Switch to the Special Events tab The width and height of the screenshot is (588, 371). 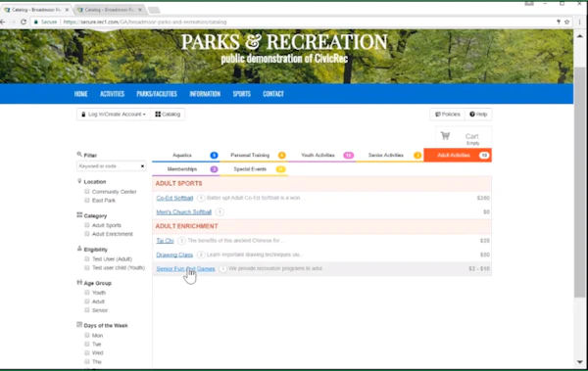tap(254, 169)
